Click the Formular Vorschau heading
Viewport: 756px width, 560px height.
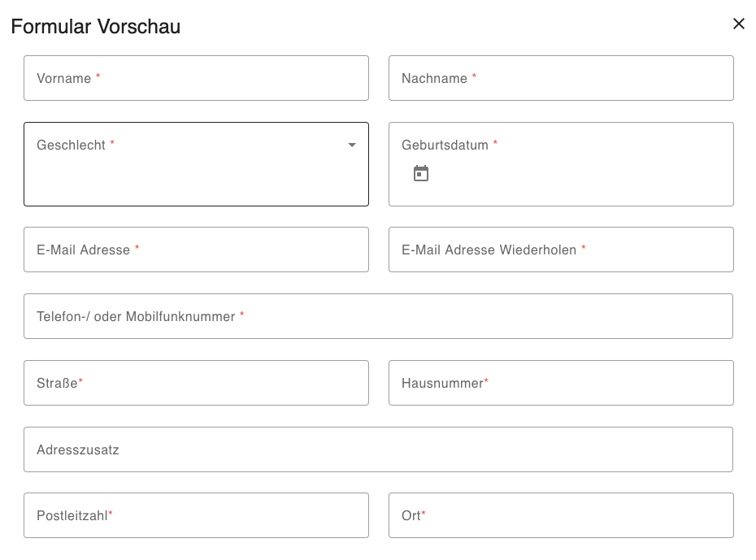(x=95, y=27)
